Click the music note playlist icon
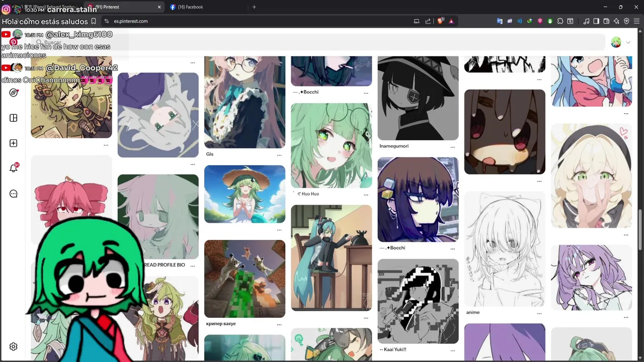Image resolution: width=644 pixels, height=362 pixels. point(586,21)
